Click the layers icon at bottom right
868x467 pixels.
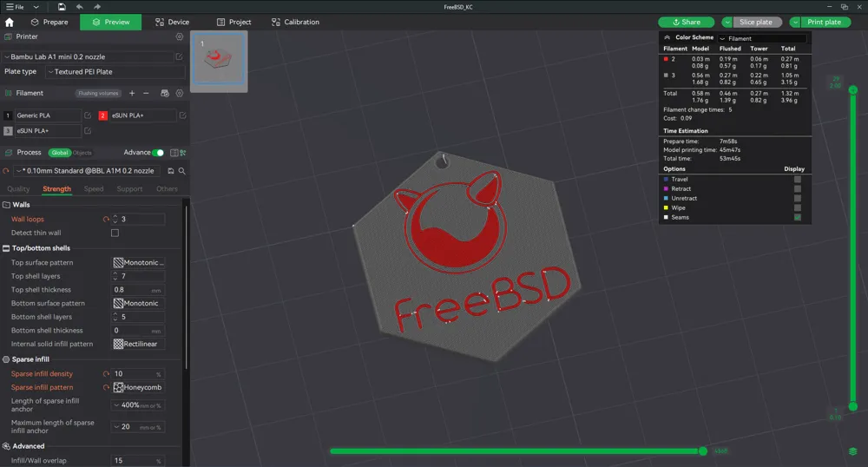[853, 451]
